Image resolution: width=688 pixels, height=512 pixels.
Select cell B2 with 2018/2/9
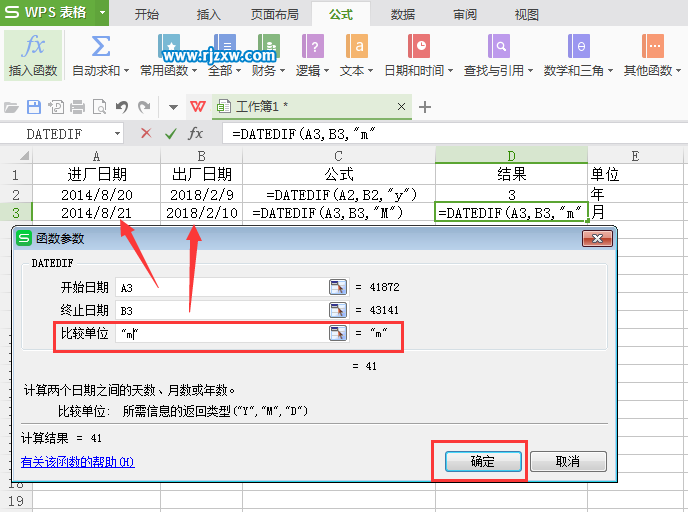201,194
